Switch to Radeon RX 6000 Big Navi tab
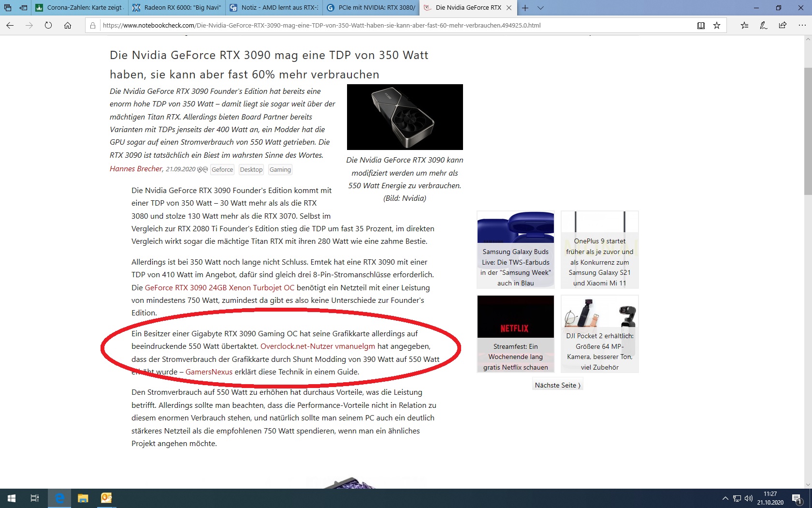This screenshot has height=508, width=812. point(177,8)
